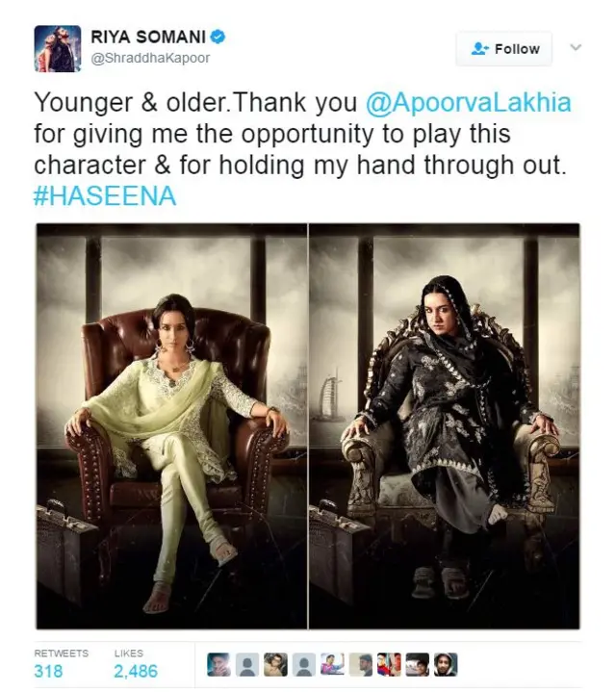Open the @ShraddhaKapoor handle link

(150, 59)
